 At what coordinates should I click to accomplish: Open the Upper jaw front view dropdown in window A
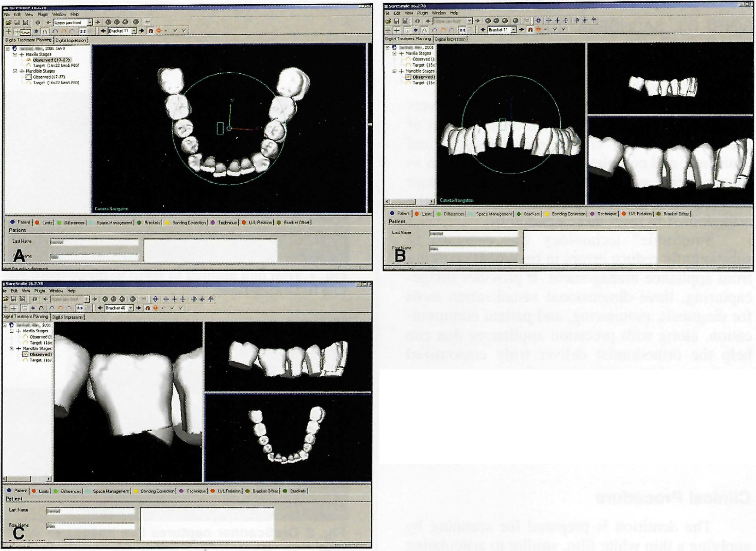tap(90, 23)
